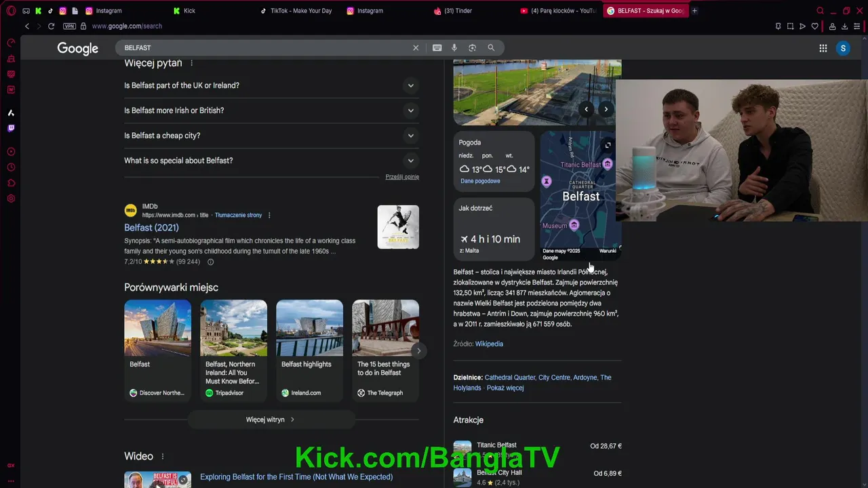
Task: Expand 'Is Belfast part of the UK or Ireland?'
Action: [x=271, y=85]
